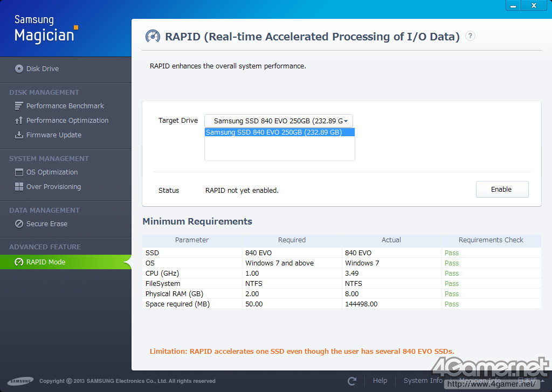The image size is (552, 392).
Task: Click the Samsung oval logo in footer
Action: [20, 381]
